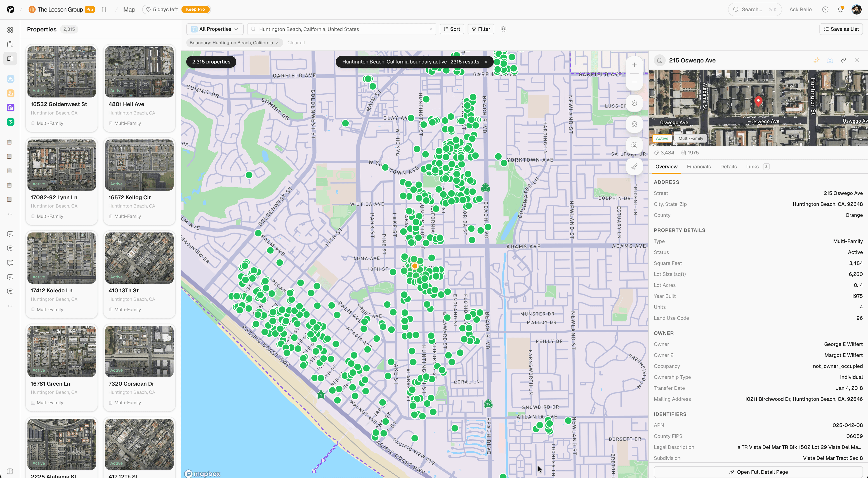Open the map settings gear icon
This screenshot has width=868, height=478.
coord(503,29)
